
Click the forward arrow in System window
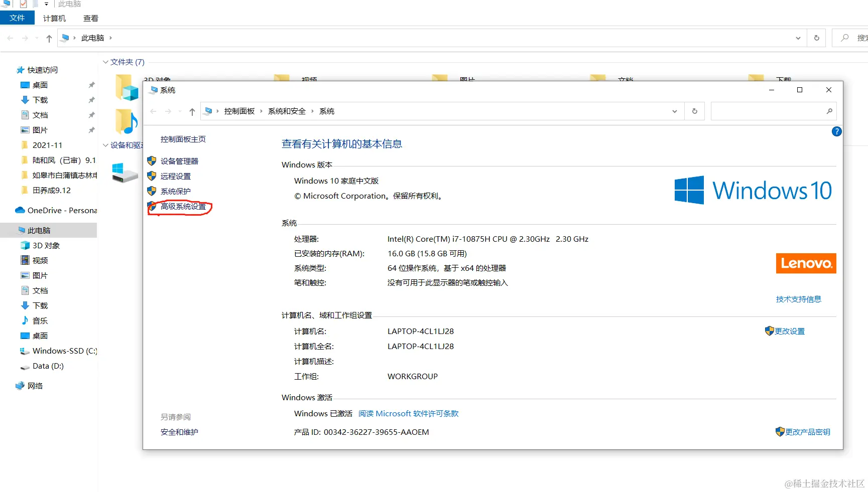pyautogui.click(x=168, y=111)
